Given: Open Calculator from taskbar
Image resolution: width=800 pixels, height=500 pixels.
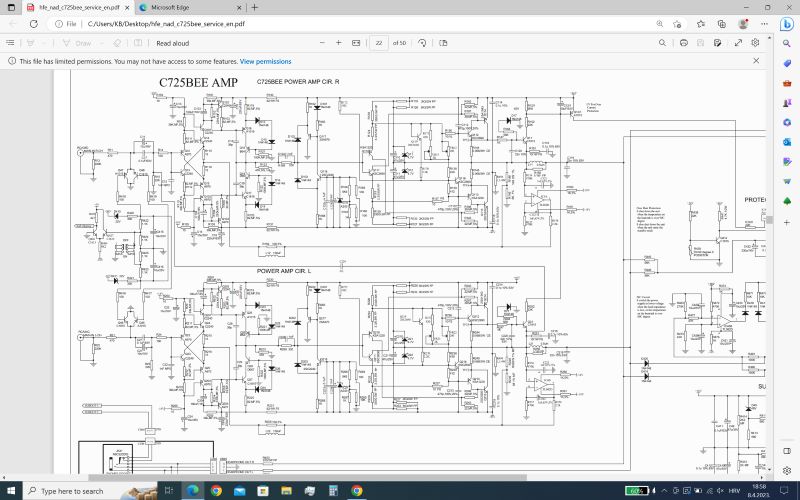Looking at the screenshot, I should pyautogui.click(x=333, y=491).
